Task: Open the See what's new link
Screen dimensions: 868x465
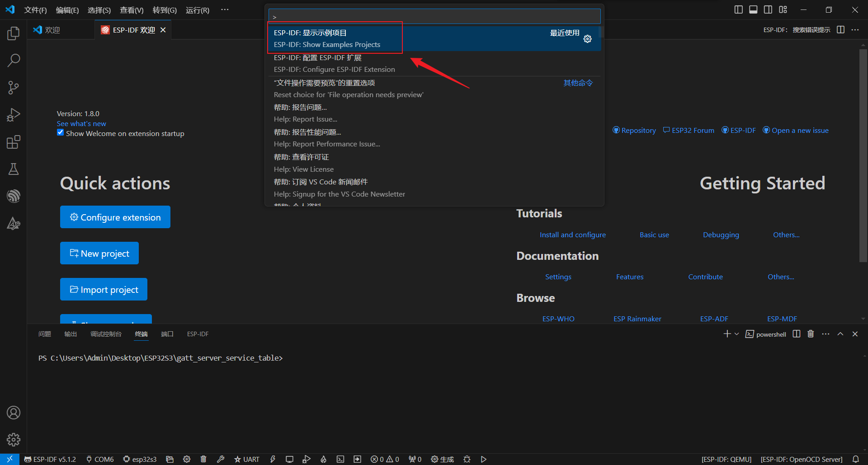Action: coord(81,123)
